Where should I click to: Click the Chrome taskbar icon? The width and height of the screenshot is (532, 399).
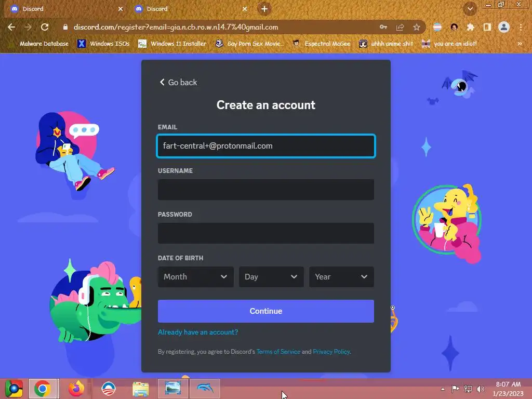43,389
